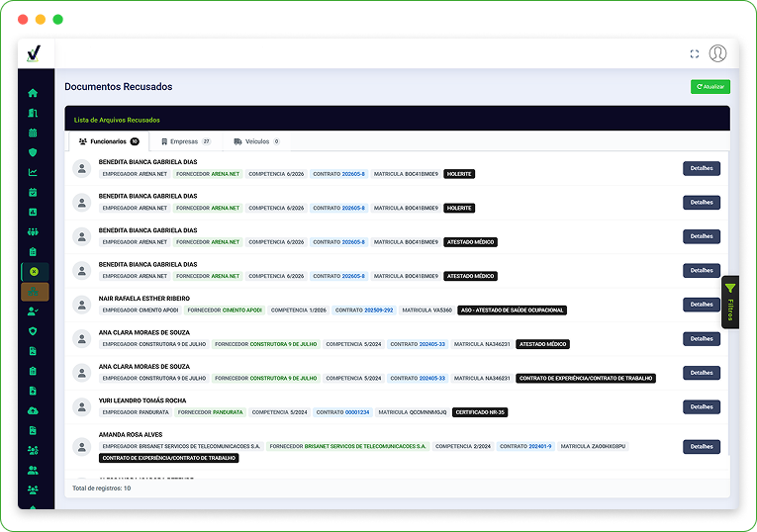Open Detalhes for Nair Rafaela Esther Ribeiro
757x532 pixels.
(x=702, y=305)
